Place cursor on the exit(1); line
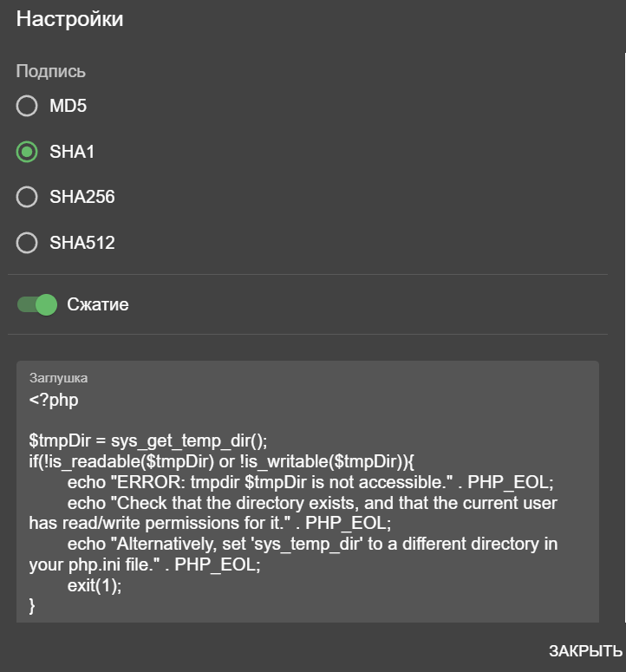 click(95, 585)
